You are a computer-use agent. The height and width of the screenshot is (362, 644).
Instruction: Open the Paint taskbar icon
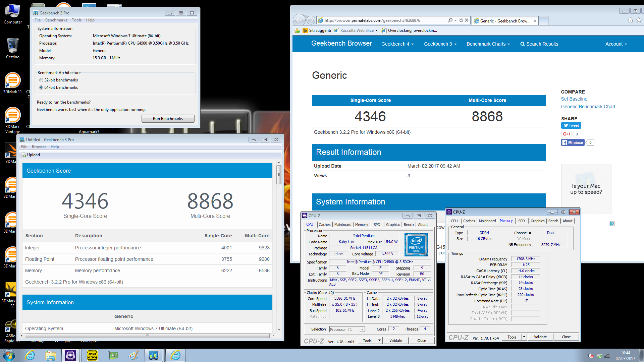click(x=133, y=355)
